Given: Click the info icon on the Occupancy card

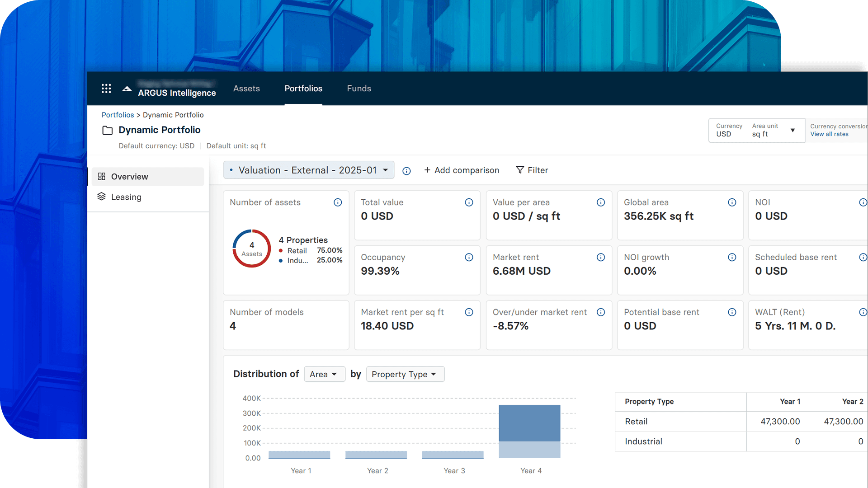Looking at the screenshot, I should (x=469, y=257).
